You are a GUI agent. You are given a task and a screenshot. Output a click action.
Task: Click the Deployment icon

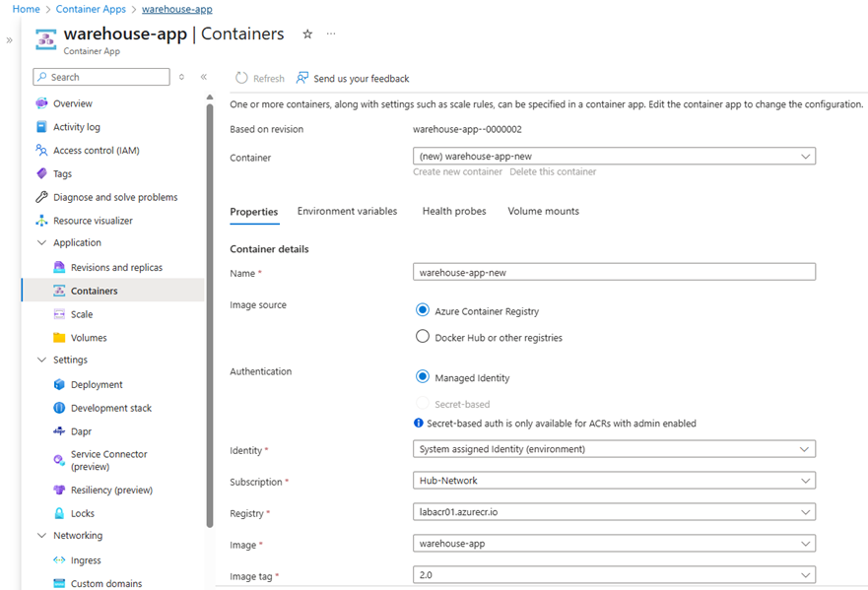[x=59, y=384]
